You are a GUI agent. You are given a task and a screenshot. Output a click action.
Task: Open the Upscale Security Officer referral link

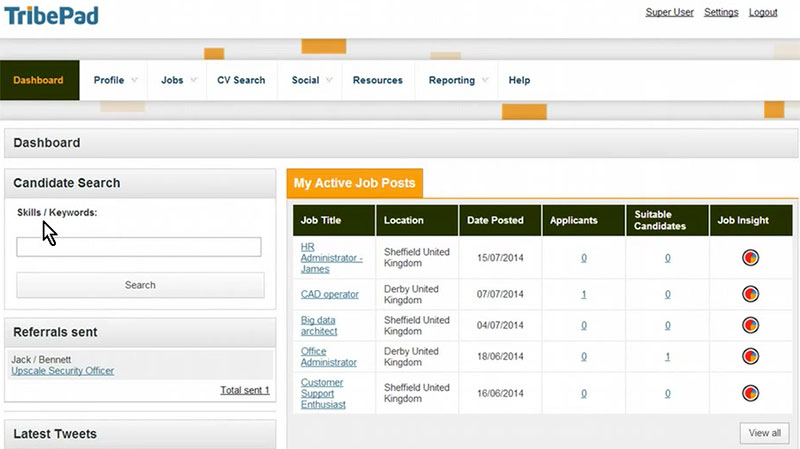[x=62, y=371]
